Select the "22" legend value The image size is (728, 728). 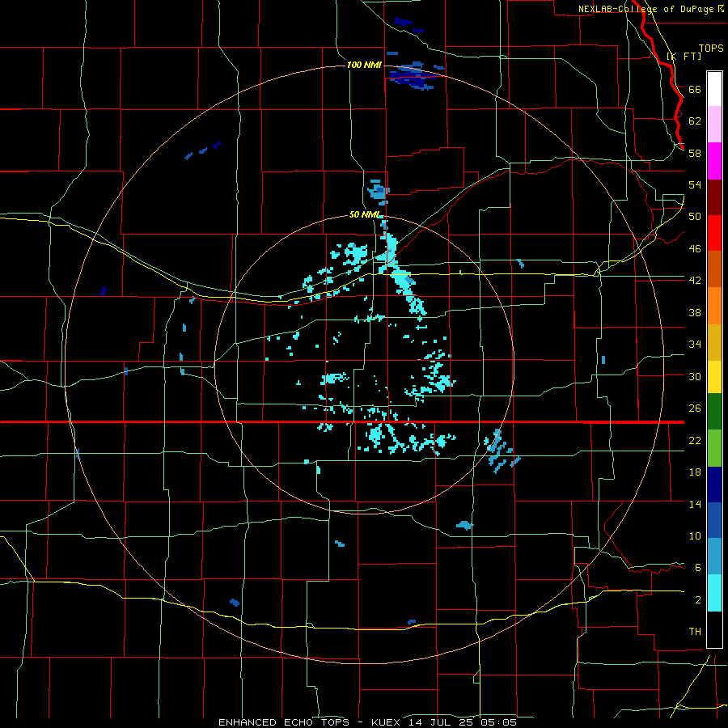(695, 440)
